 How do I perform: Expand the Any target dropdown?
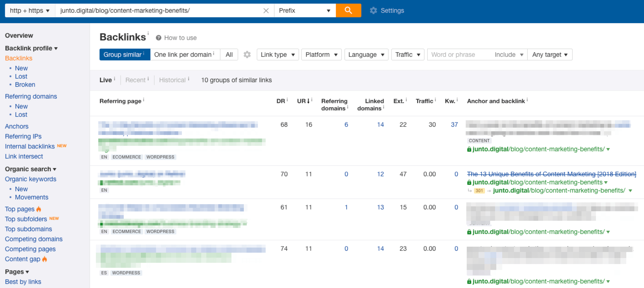click(x=549, y=55)
